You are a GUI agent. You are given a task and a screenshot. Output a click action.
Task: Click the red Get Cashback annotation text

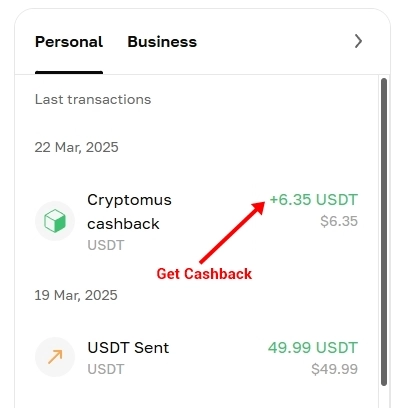click(204, 274)
